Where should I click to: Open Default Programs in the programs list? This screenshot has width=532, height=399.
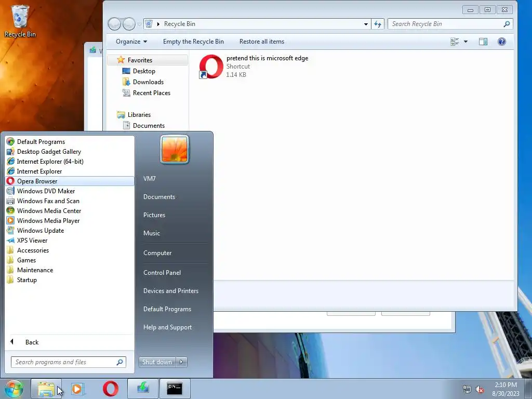click(x=70, y=141)
